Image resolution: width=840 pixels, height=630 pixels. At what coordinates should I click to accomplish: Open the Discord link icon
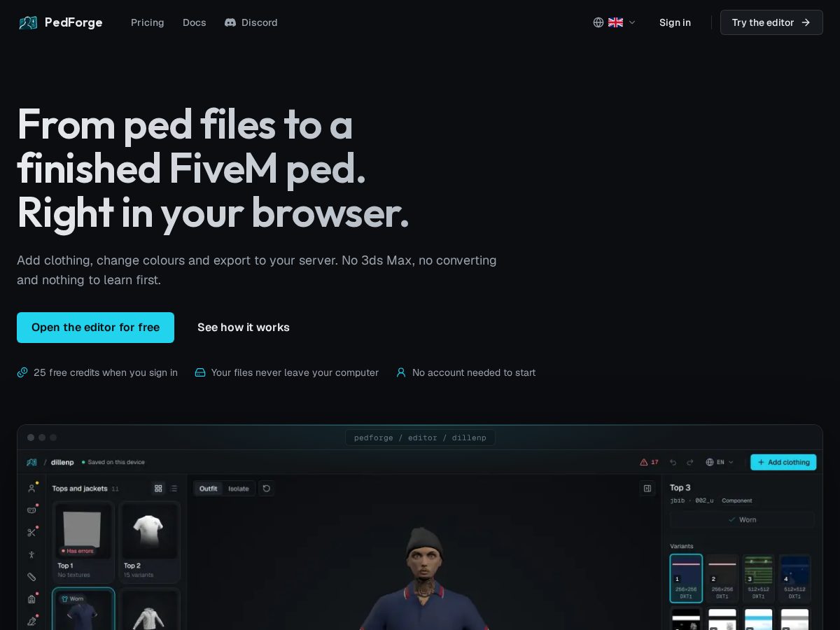230,22
